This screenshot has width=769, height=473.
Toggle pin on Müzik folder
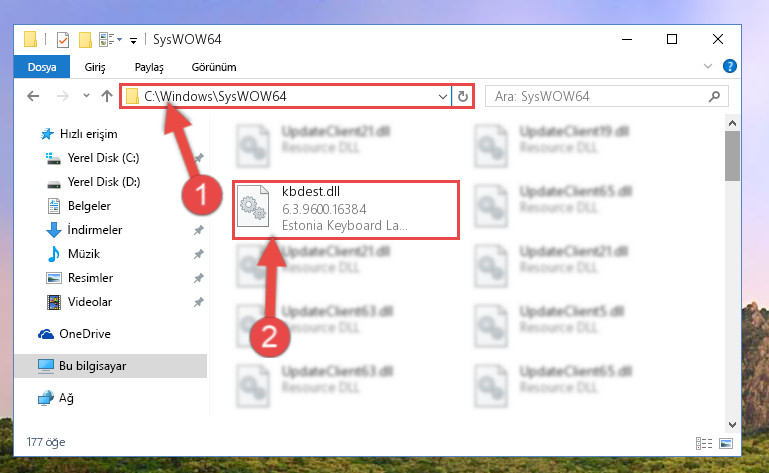pyautogui.click(x=199, y=254)
